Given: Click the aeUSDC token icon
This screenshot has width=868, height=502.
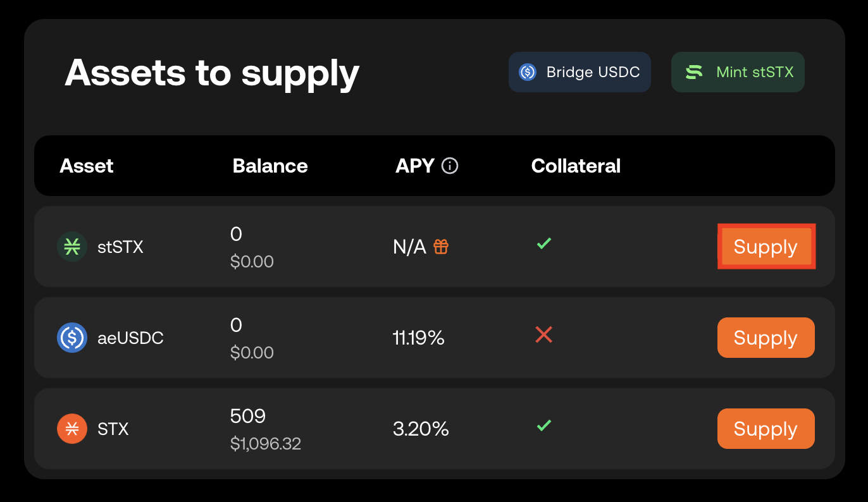Looking at the screenshot, I should (x=72, y=338).
